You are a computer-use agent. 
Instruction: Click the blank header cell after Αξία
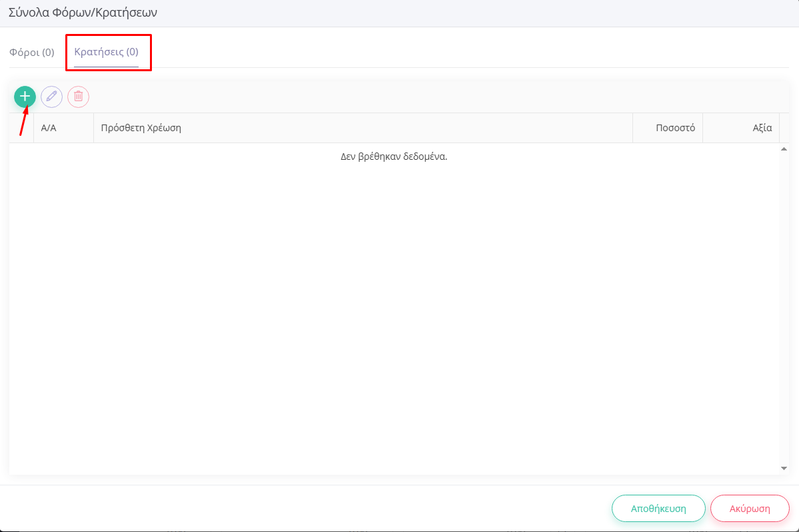point(784,128)
